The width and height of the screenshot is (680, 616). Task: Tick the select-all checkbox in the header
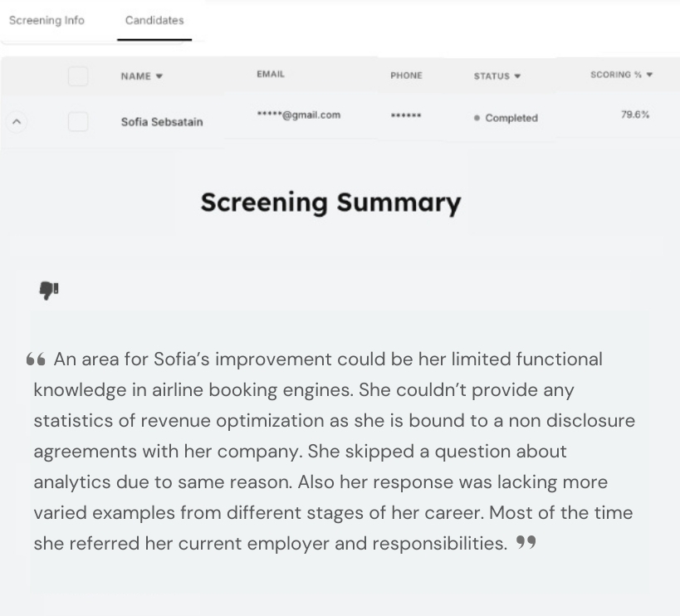point(78,76)
